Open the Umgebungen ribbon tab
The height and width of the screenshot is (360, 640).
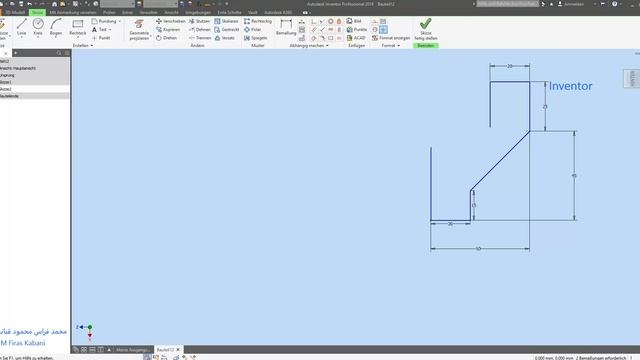coord(198,12)
